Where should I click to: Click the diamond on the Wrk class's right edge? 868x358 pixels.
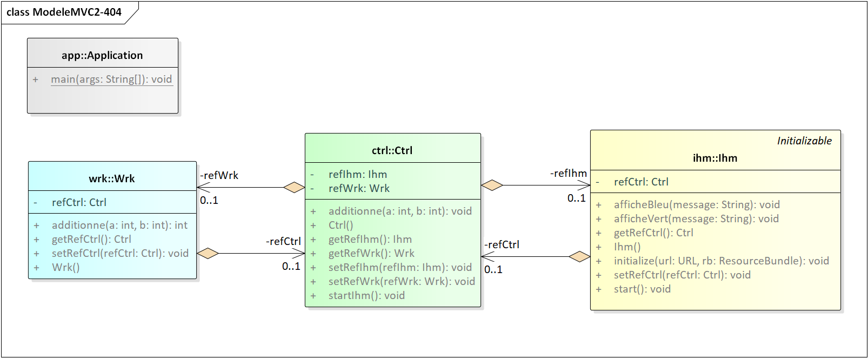click(x=208, y=253)
